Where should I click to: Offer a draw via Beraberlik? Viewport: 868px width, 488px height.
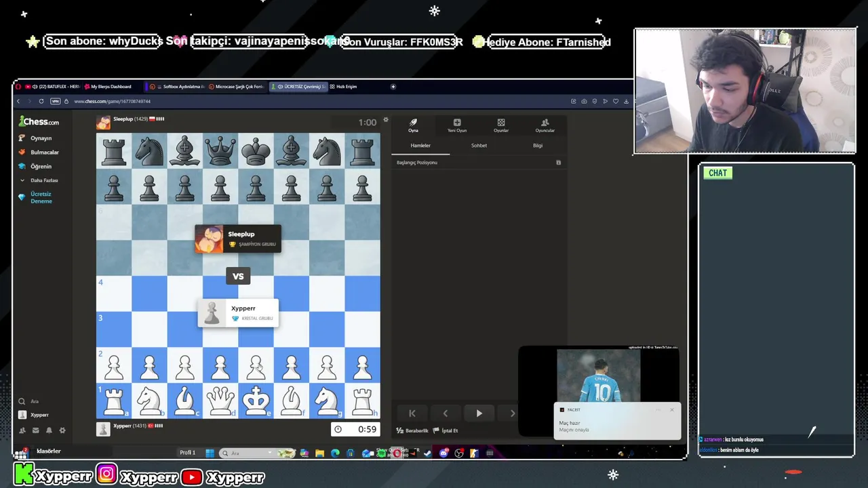[x=412, y=430]
